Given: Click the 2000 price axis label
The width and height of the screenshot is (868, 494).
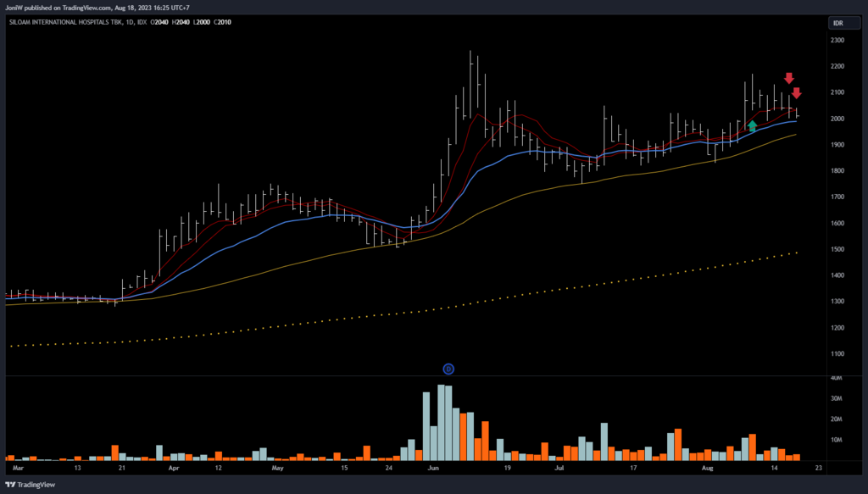Looking at the screenshot, I should (837, 119).
